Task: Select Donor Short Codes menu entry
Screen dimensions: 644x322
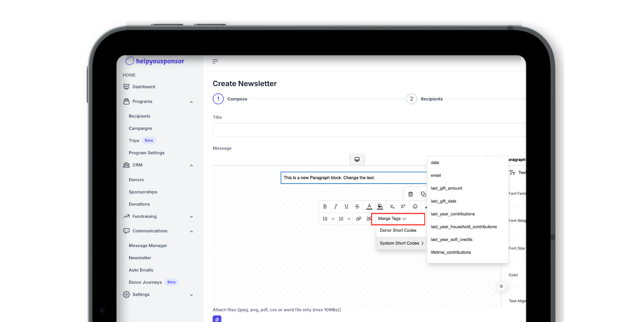Action: [x=398, y=230]
